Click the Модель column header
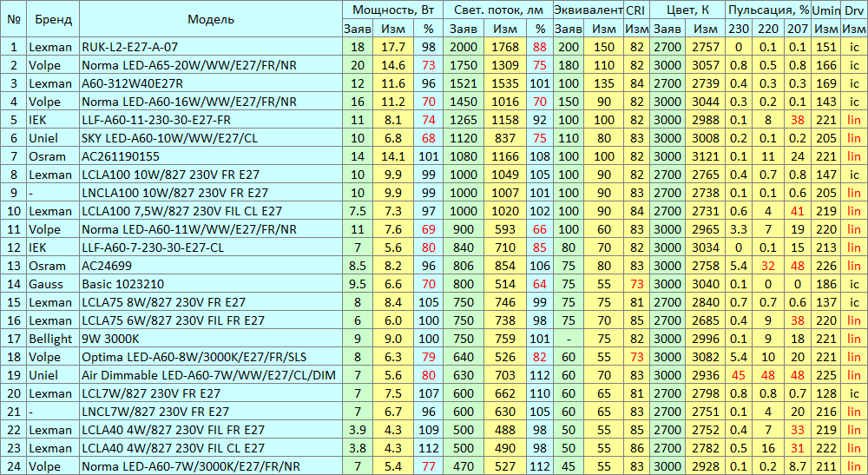868x475 pixels. [210, 19]
